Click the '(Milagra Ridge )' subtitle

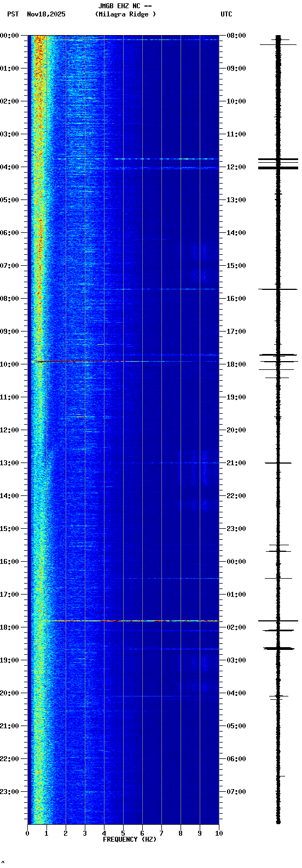pos(125,14)
